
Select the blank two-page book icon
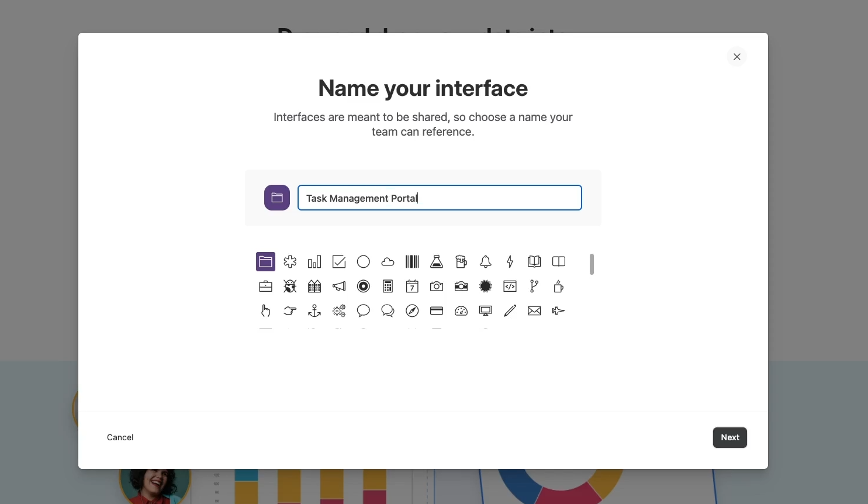[x=559, y=262]
